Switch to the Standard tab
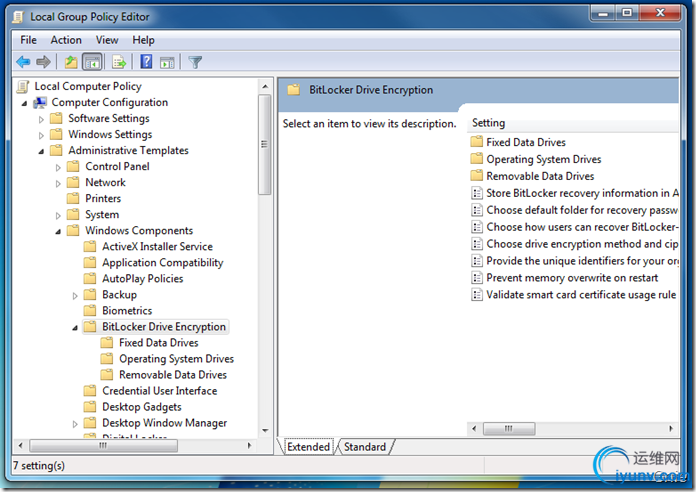This screenshot has height=492, width=696. (x=365, y=447)
